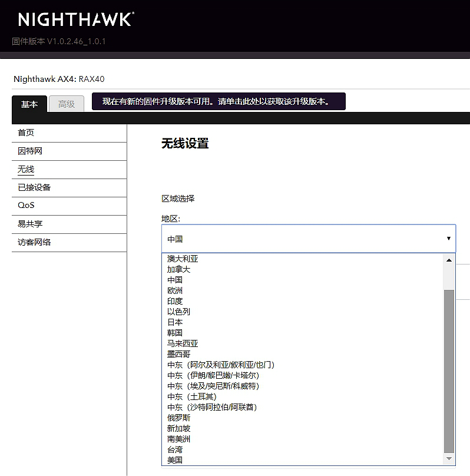Click the region list scrollbar thumb
Image resolution: width=470 pixels, height=476 pixels.
pyautogui.click(x=449, y=371)
